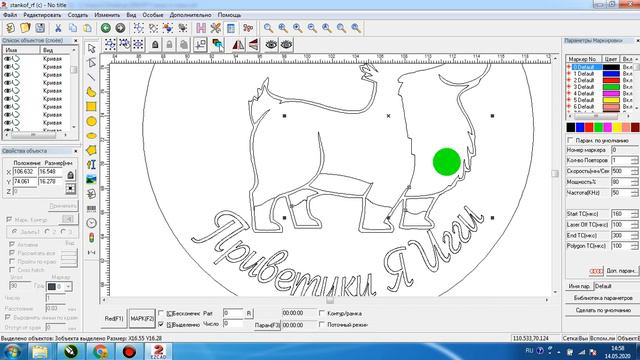Toggle the Активна checkbox
This screenshot has height=360, width=640.
click(12, 244)
